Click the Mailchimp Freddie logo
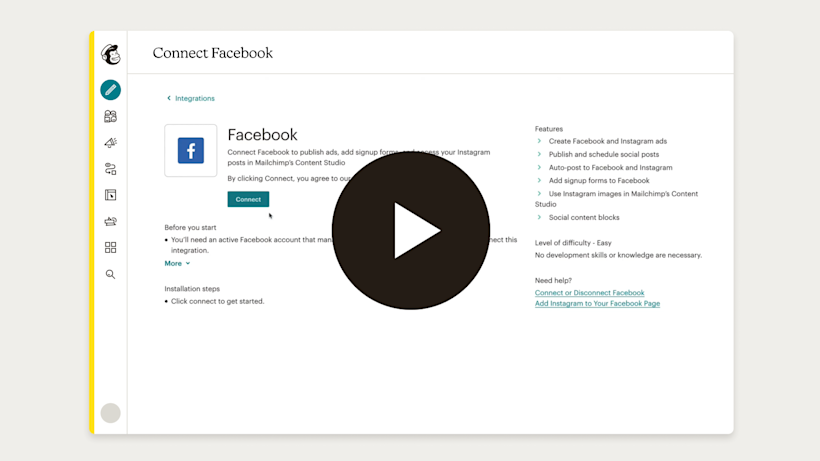Viewport: 820px width, 461px height. point(111,55)
